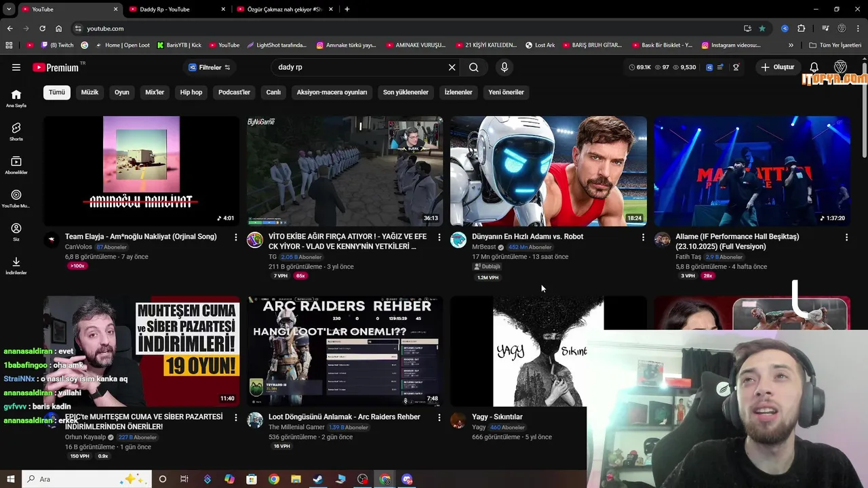Open MrBeast channel name link
Viewport: 868px width, 488px height.
tap(484, 247)
